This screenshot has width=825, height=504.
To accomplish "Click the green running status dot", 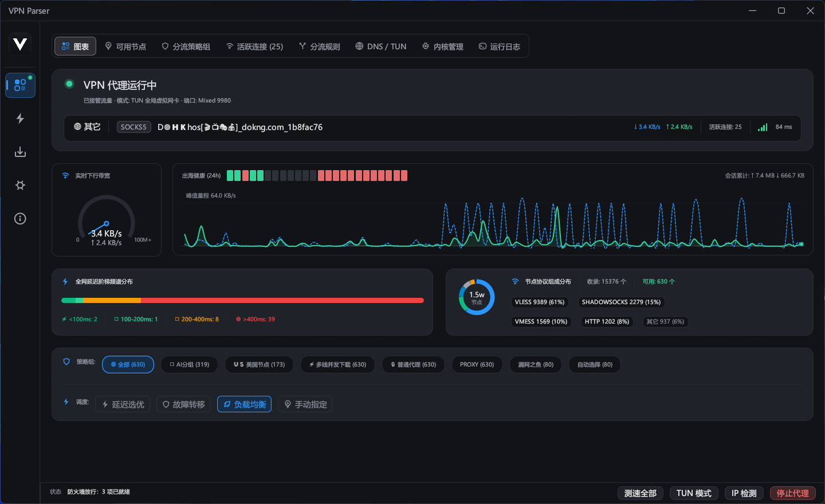I will coord(69,84).
